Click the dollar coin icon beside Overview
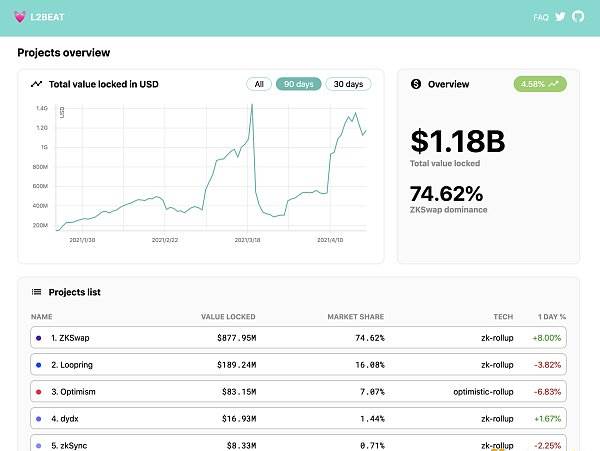This screenshot has width=600, height=451. [x=416, y=84]
